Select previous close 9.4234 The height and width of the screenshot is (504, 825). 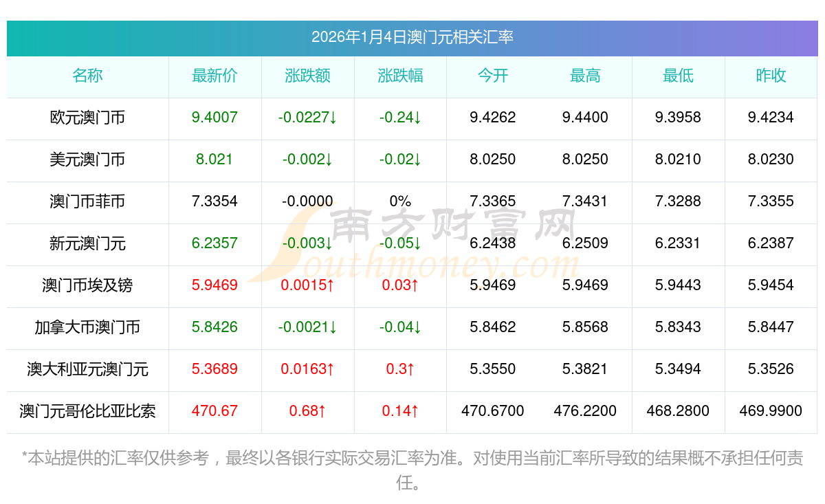click(771, 118)
